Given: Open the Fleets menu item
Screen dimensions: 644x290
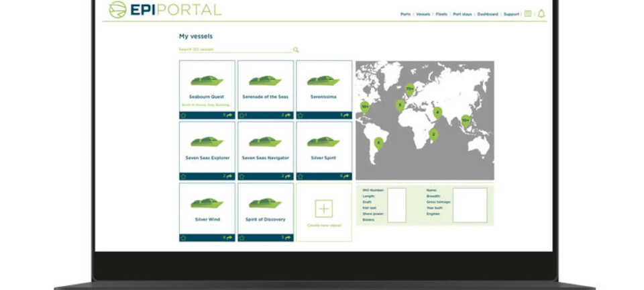Looking at the screenshot, I should click(441, 14).
